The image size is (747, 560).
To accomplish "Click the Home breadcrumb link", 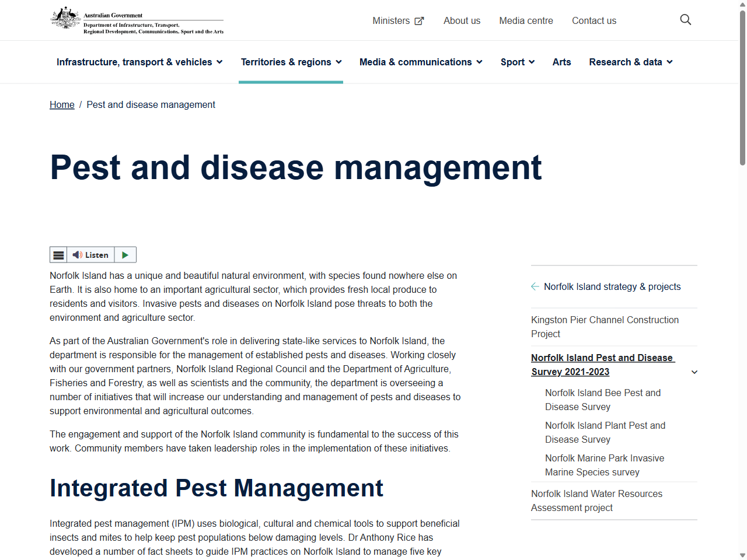I will tap(62, 104).
